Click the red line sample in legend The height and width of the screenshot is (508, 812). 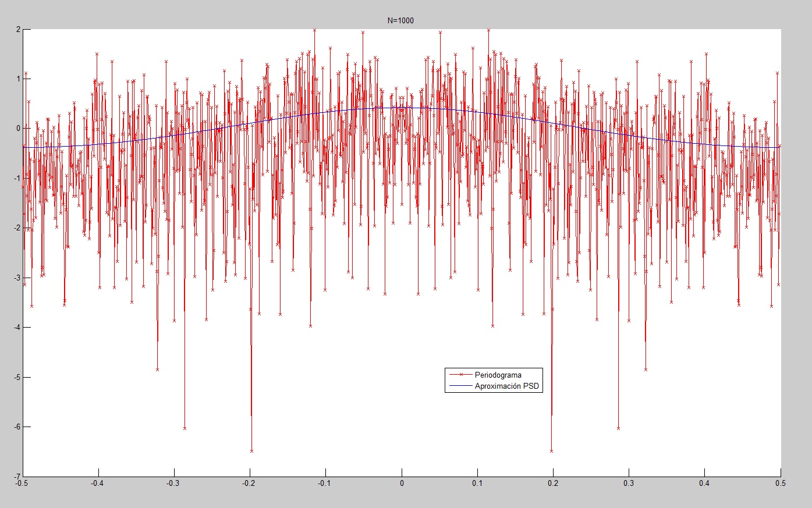[x=460, y=375]
